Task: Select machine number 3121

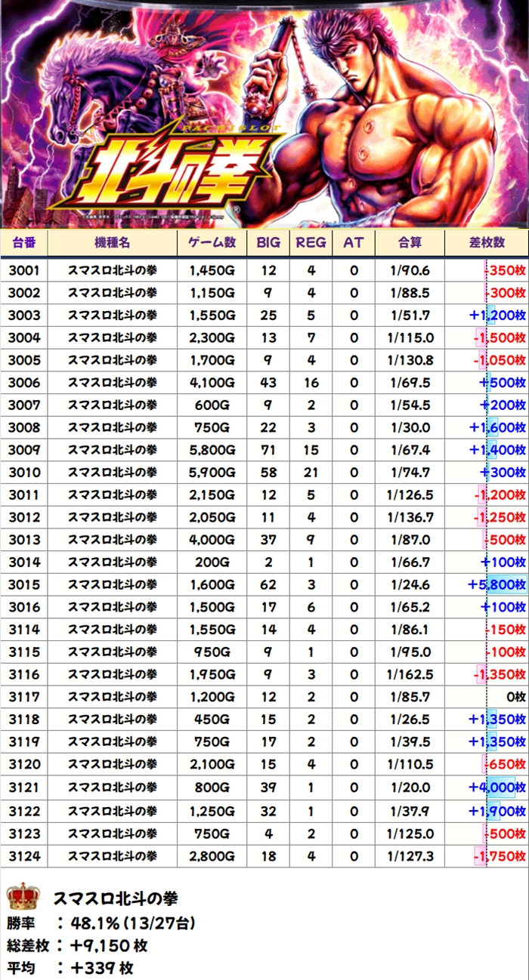Action: point(24,788)
